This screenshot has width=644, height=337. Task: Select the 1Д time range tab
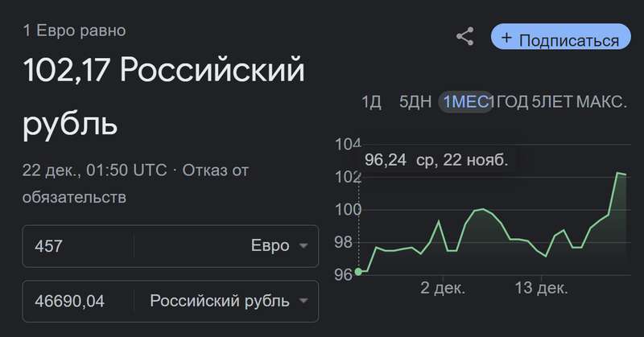371,102
